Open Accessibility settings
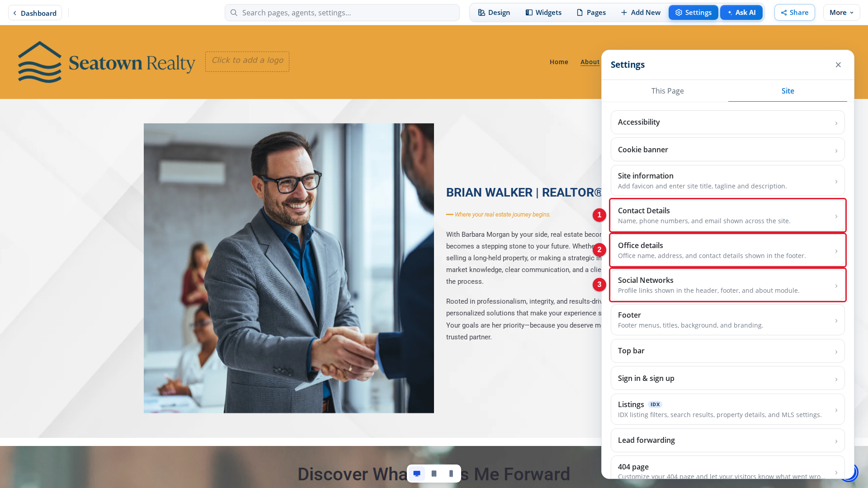This screenshot has width=868, height=488. (x=727, y=122)
